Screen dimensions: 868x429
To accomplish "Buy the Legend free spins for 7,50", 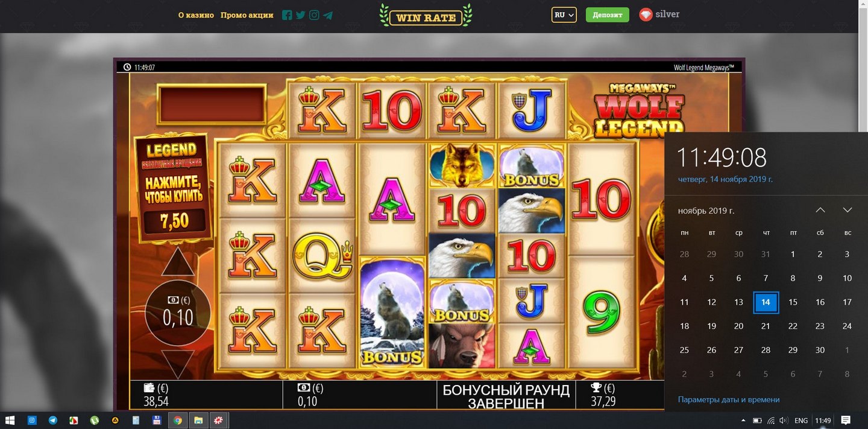I will (x=174, y=187).
